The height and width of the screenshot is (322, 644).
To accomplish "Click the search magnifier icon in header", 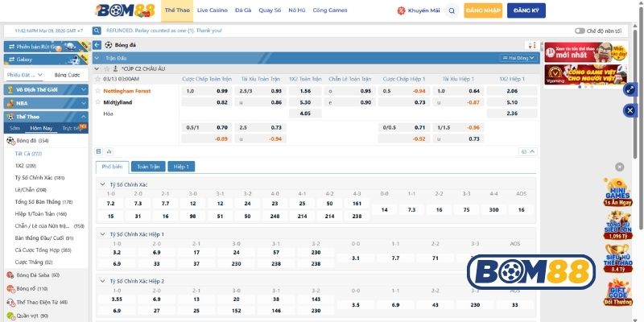I will (452, 11).
